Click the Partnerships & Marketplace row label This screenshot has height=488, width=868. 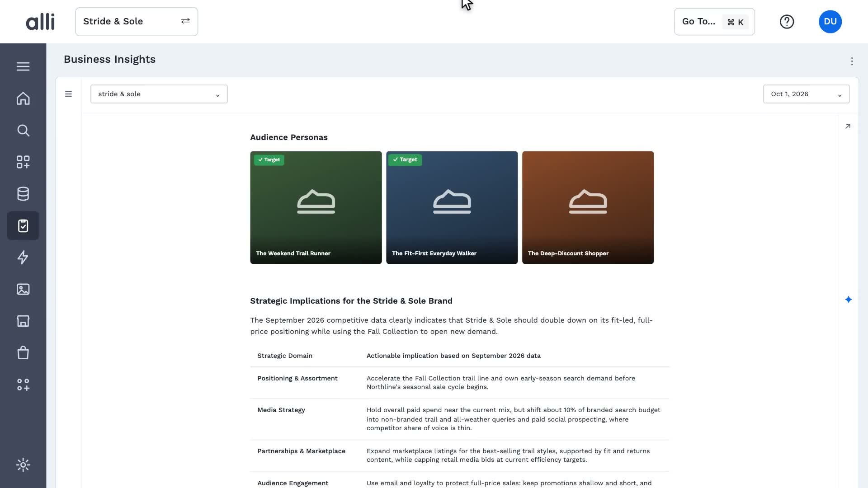302,451
